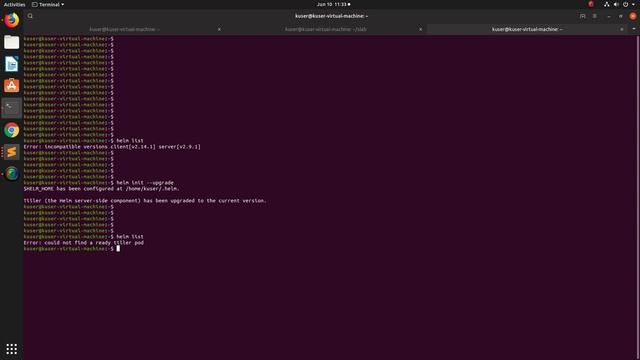The image size is (640, 360).
Task: Launch Google Chrome from dock
Action: pos(11,130)
